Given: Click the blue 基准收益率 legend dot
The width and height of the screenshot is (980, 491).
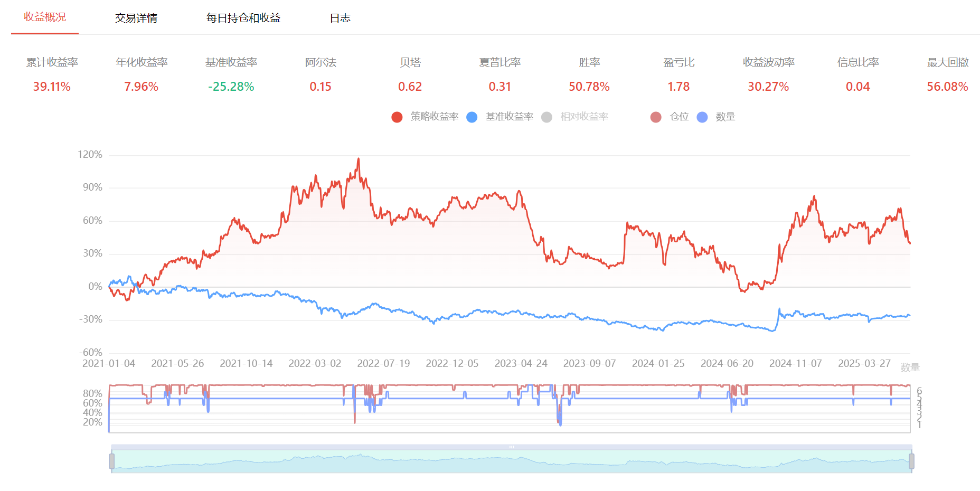Looking at the screenshot, I should 472,117.
